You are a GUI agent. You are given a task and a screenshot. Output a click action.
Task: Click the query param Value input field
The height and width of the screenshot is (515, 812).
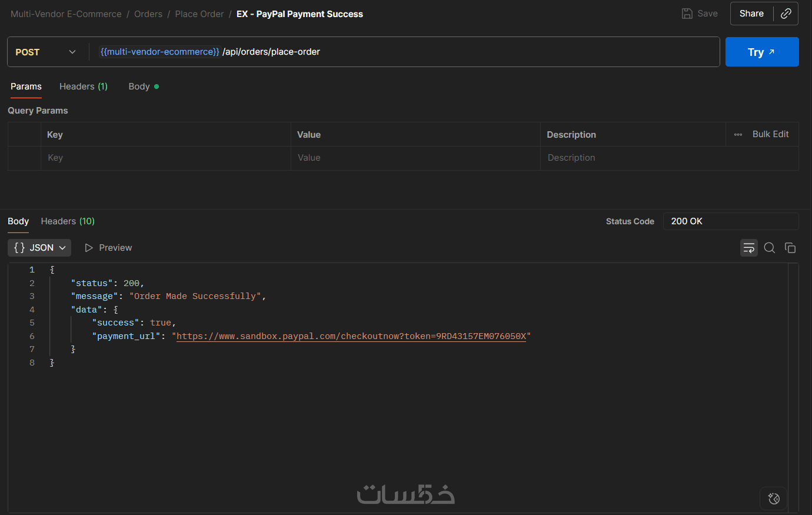pos(415,158)
